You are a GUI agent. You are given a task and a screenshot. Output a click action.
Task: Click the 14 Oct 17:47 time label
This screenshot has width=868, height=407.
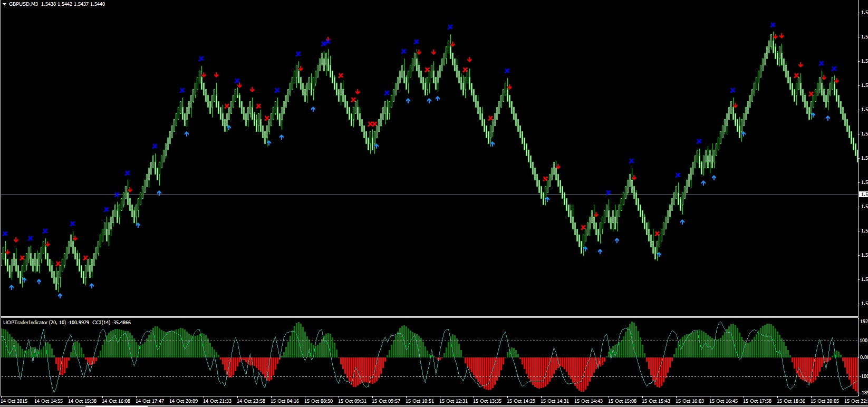coord(150,401)
